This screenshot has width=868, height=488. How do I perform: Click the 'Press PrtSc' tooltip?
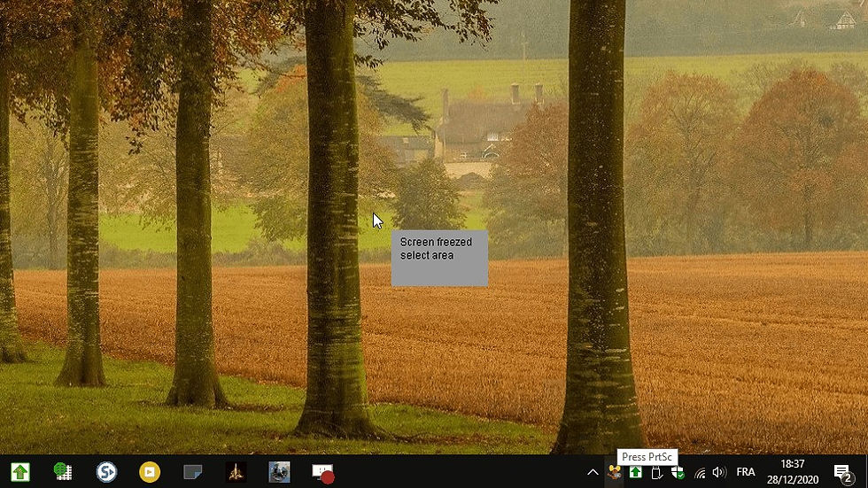click(647, 457)
